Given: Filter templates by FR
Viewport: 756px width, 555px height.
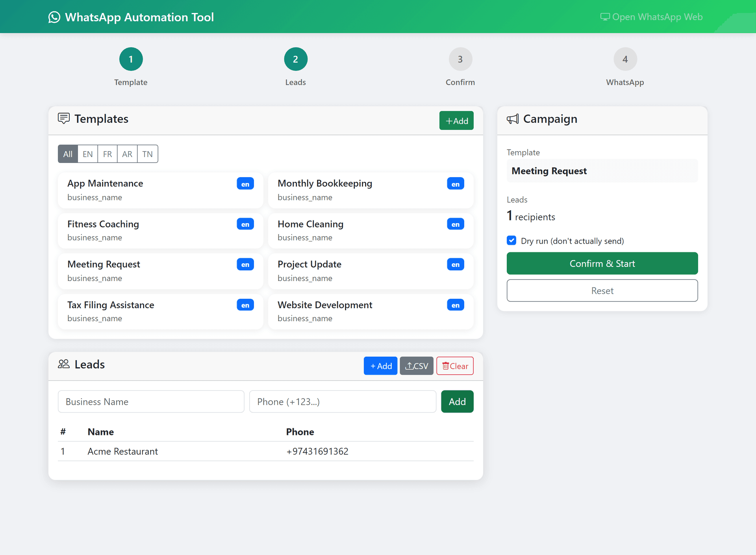Looking at the screenshot, I should [x=107, y=154].
